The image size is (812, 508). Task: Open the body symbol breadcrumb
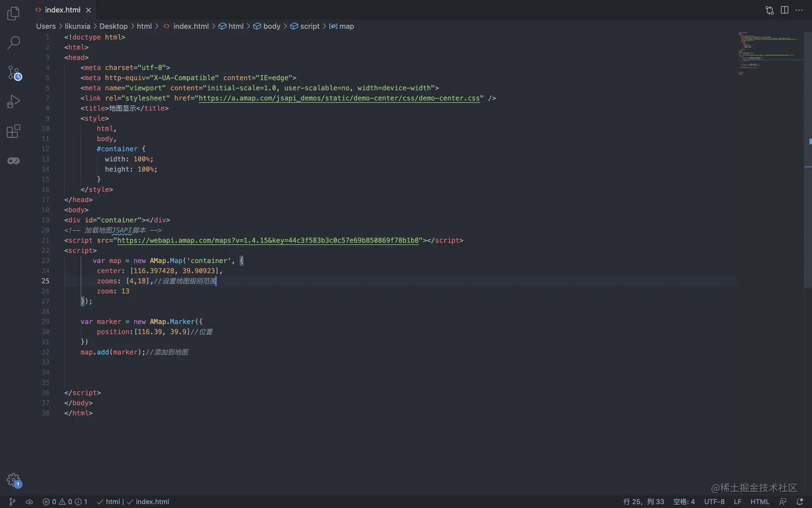point(267,26)
